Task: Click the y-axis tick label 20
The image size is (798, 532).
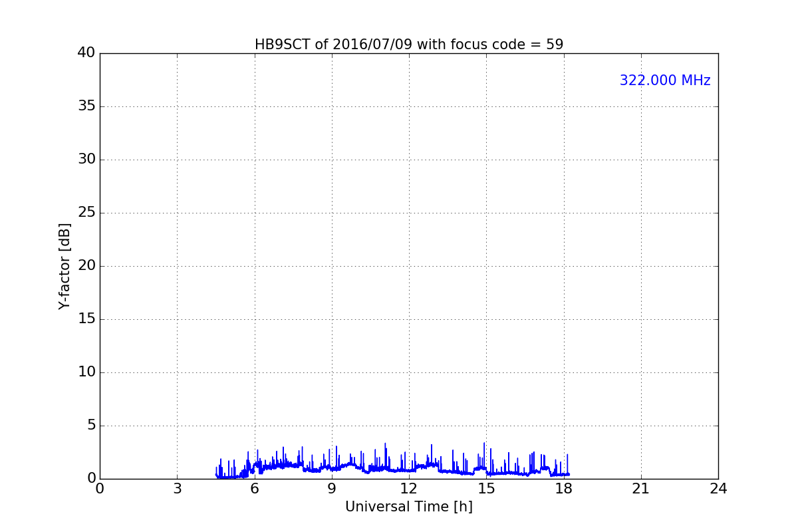Action: (x=86, y=266)
